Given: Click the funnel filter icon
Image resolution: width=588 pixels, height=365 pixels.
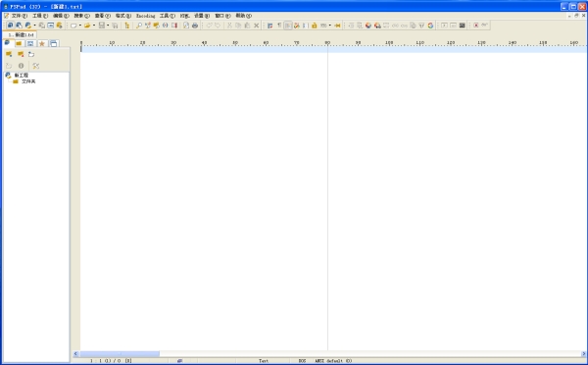Looking at the screenshot, I should (421, 26).
